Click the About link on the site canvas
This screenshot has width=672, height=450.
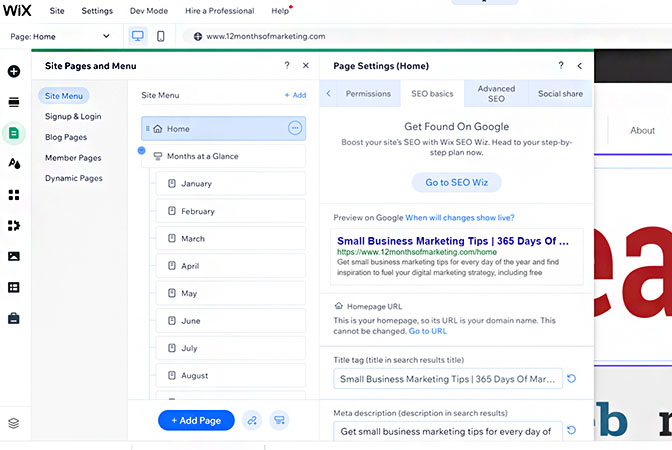tap(642, 130)
